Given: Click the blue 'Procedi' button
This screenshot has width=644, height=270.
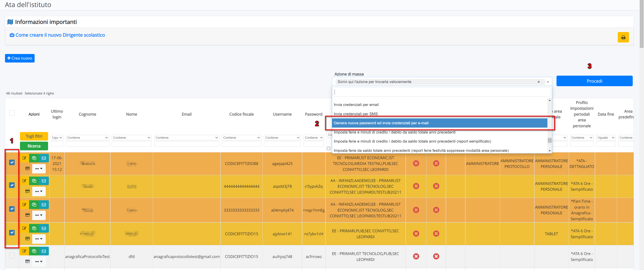Looking at the screenshot, I should pos(594,81).
